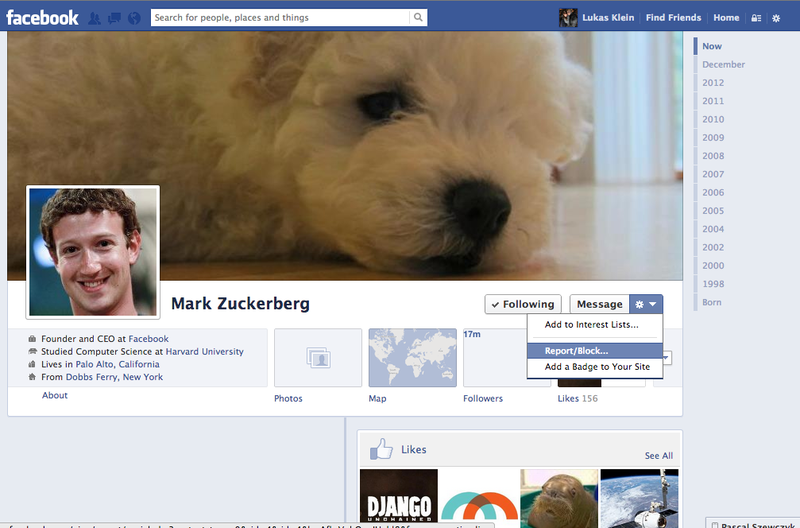Click Find Friends in top bar
Viewport: 800px width, 528px height.
(673, 17)
